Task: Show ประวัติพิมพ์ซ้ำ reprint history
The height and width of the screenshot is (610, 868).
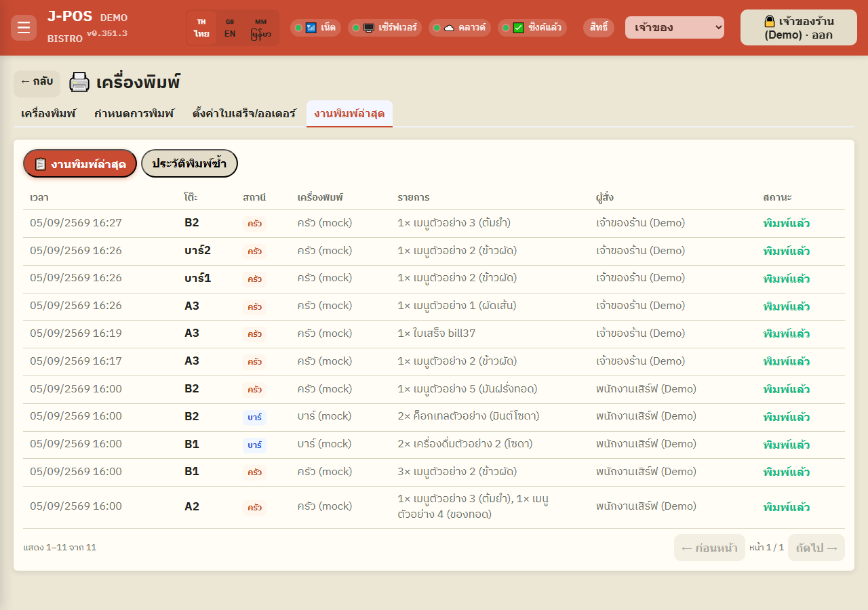Action: coord(189,163)
